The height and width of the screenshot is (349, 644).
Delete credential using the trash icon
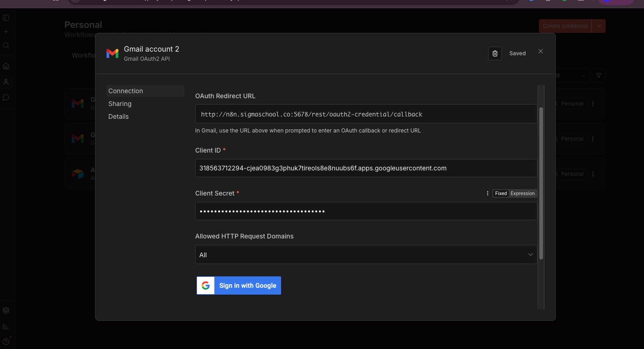(x=495, y=53)
